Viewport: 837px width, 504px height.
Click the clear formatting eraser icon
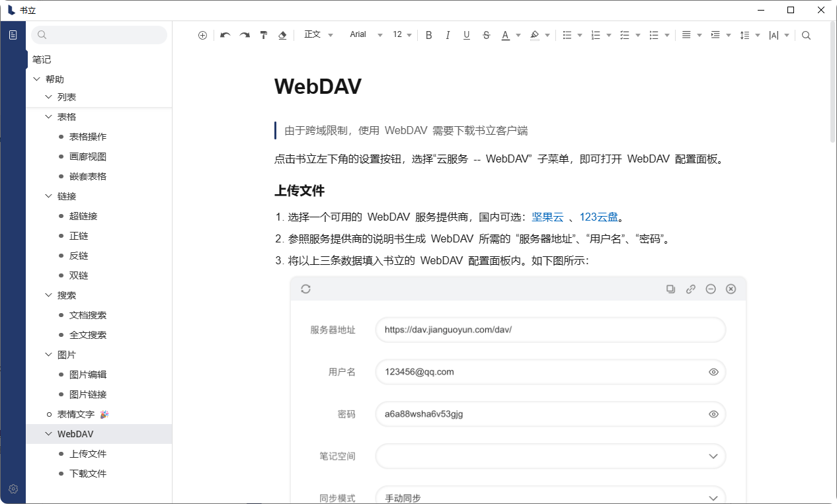(282, 35)
